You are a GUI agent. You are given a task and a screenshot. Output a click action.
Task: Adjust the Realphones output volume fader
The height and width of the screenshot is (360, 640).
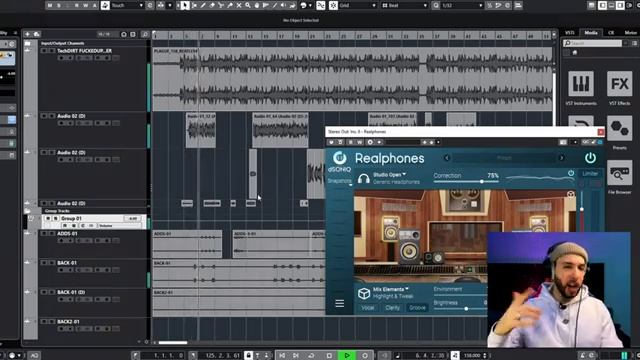[582, 209]
